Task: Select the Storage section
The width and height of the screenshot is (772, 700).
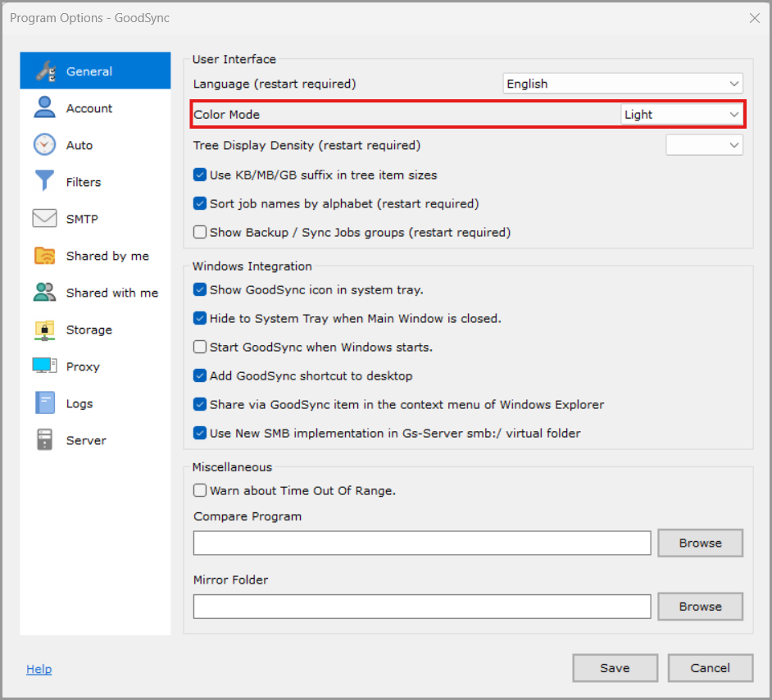Action: click(95, 330)
